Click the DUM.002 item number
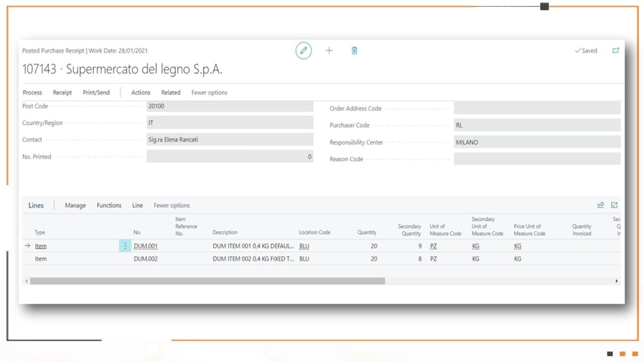The image size is (644, 362). click(145, 259)
